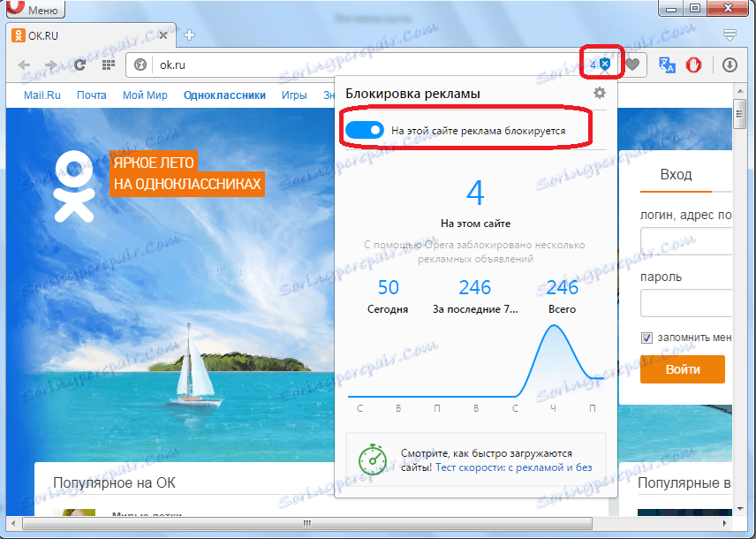The height and width of the screenshot is (539, 756).
Task: Click the horizontal scrollbar right arrow
Action: [x=724, y=523]
